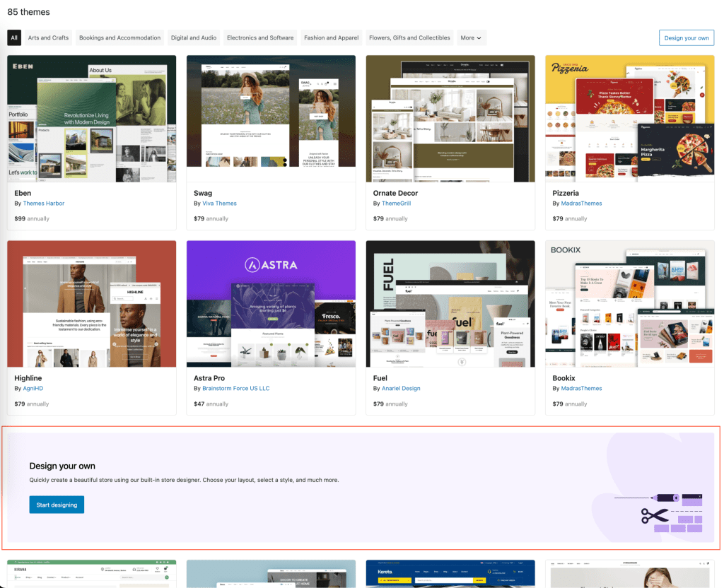Open the Pizzeria theme preview image
Image resolution: width=724 pixels, height=588 pixels.
point(629,119)
